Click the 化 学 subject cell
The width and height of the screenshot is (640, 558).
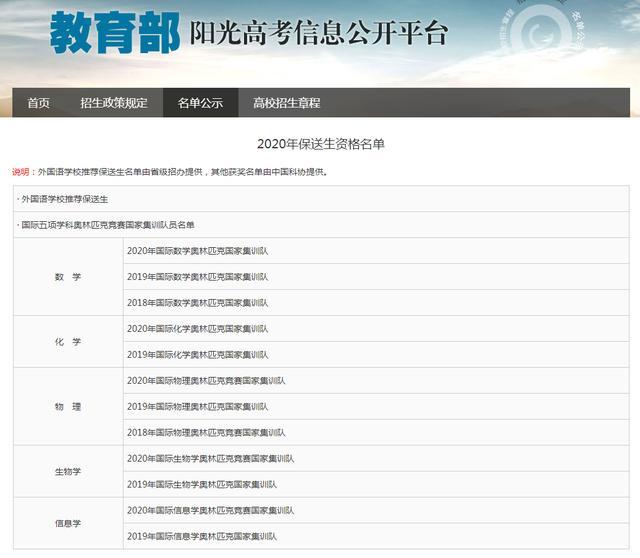pos(68,342)
